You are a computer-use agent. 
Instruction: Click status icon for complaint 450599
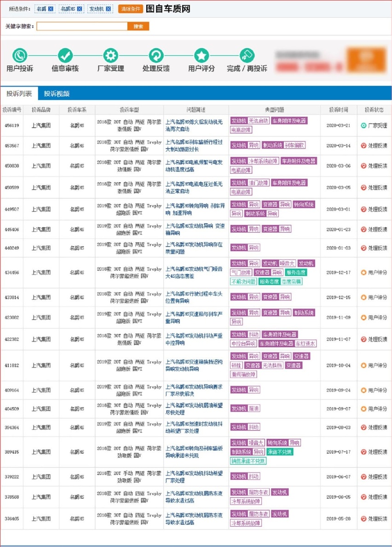(363, 187)
